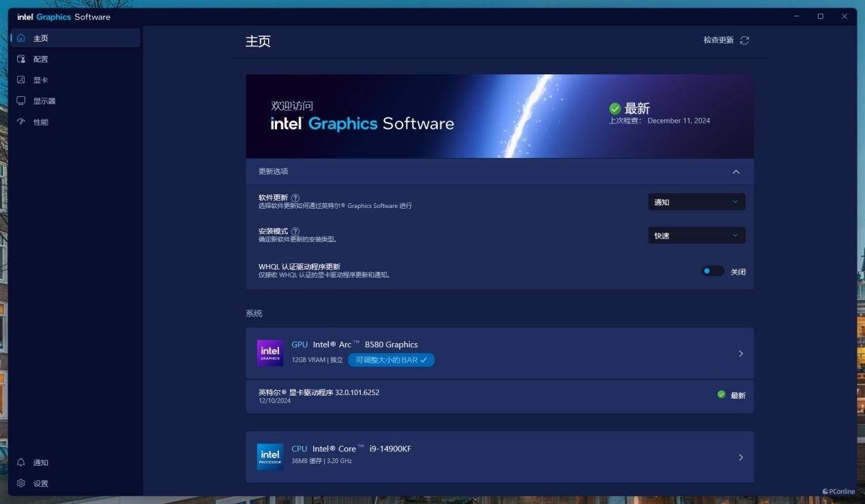Image resolution: width=865 pixels, height=504 pixels.
Task: Expand the Arc B580 GPU details arrow
Action: coord(741,354)
